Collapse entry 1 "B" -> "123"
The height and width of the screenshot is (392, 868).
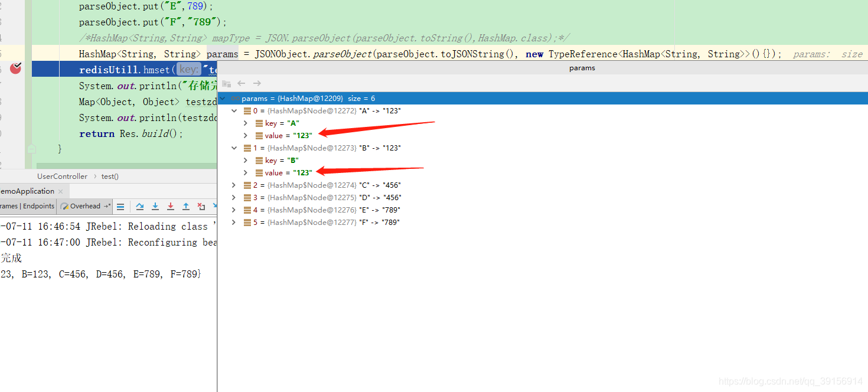pyautogui.click(x=234, y=148)
